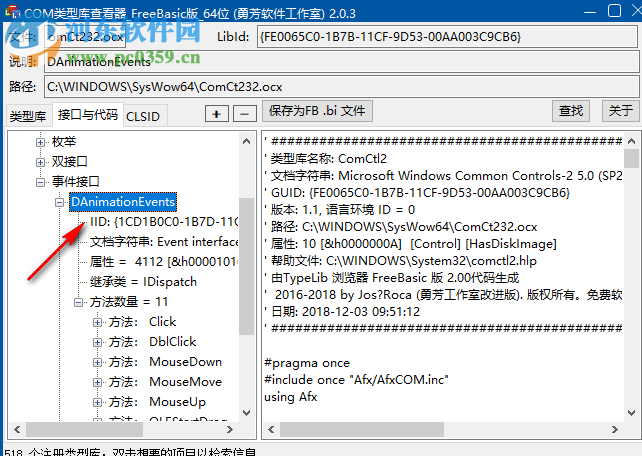This screenshot has width=642, height=456.
Task: Click code panel scroll left arrow
Action: click(x=271, y=429)
